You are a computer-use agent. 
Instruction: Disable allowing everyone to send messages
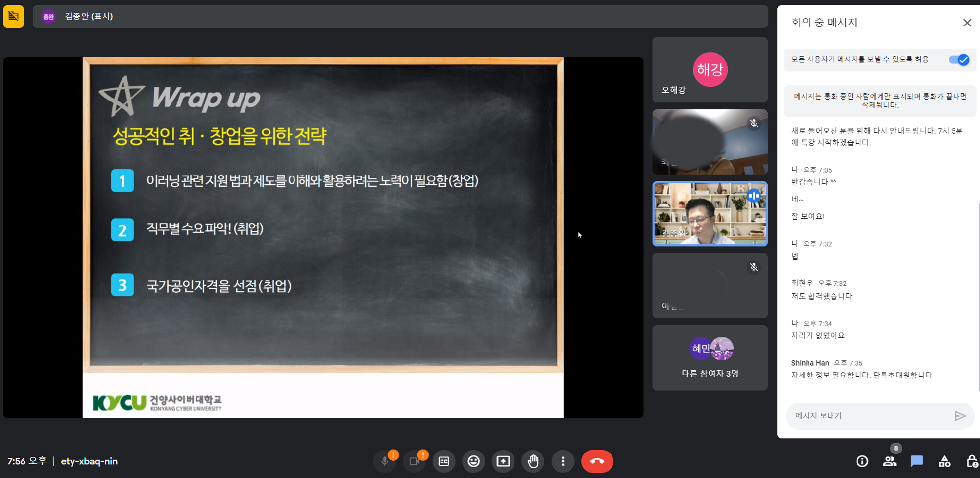tap(958, 60)
